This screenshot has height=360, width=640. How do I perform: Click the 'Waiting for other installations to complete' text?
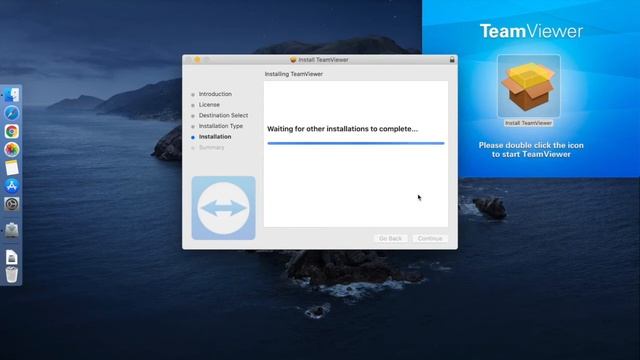[x=342, y=129]
